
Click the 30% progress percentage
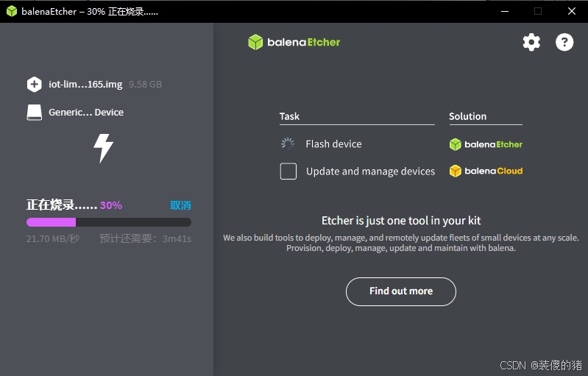[x=111, y=205]
